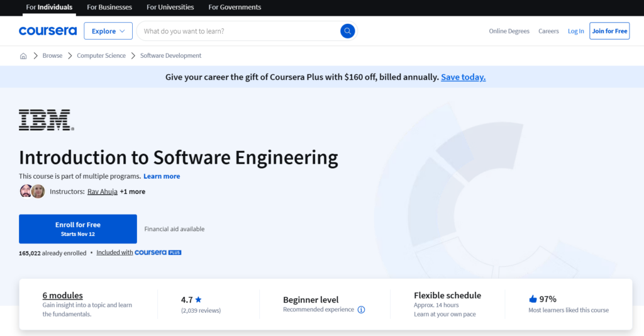The height and width of the screenshot is (336, 644).
Task: Click the 'Approx. 14 hours' text
Action: (436, 305)
